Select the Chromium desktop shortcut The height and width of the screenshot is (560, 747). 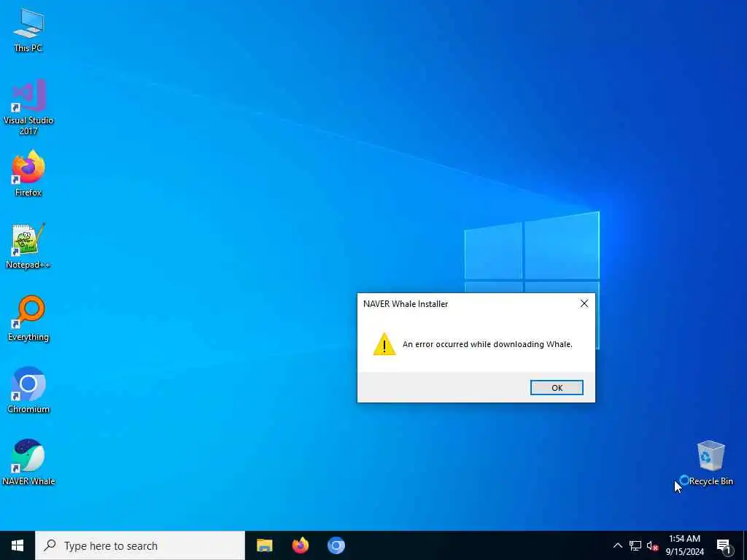[x=28, y=390]
